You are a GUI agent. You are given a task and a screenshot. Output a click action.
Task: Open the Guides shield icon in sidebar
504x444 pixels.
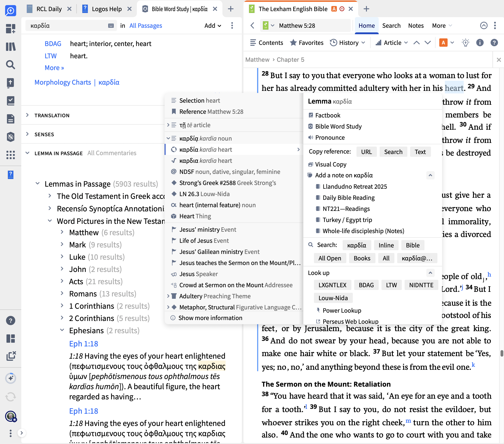[x=11, y=137]
